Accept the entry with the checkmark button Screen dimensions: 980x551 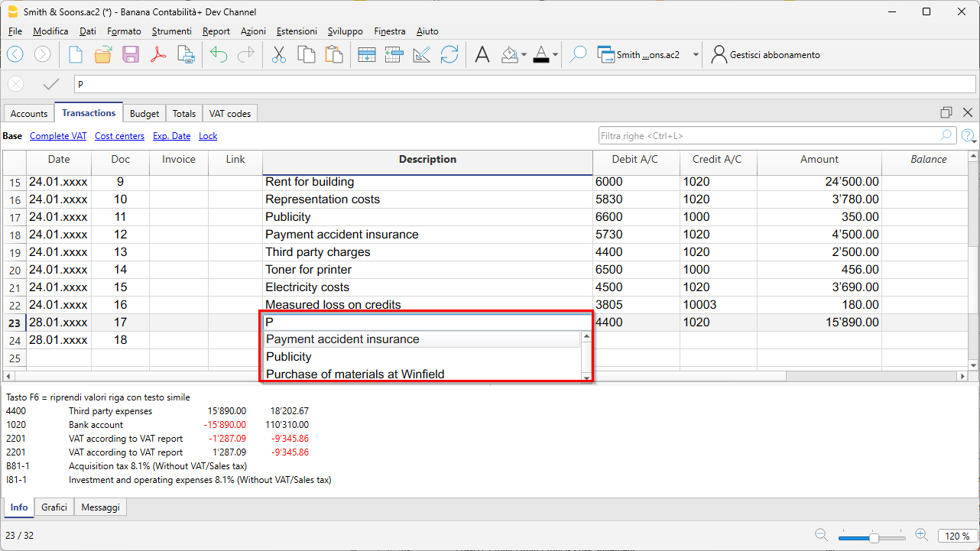click(51, 84)
